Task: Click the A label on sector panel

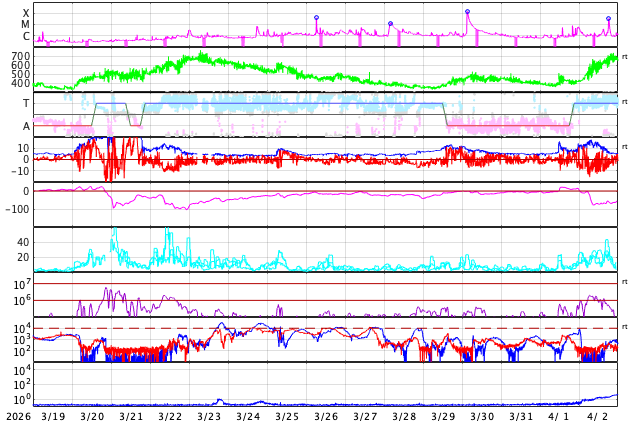Action: [x=26, y=126]
